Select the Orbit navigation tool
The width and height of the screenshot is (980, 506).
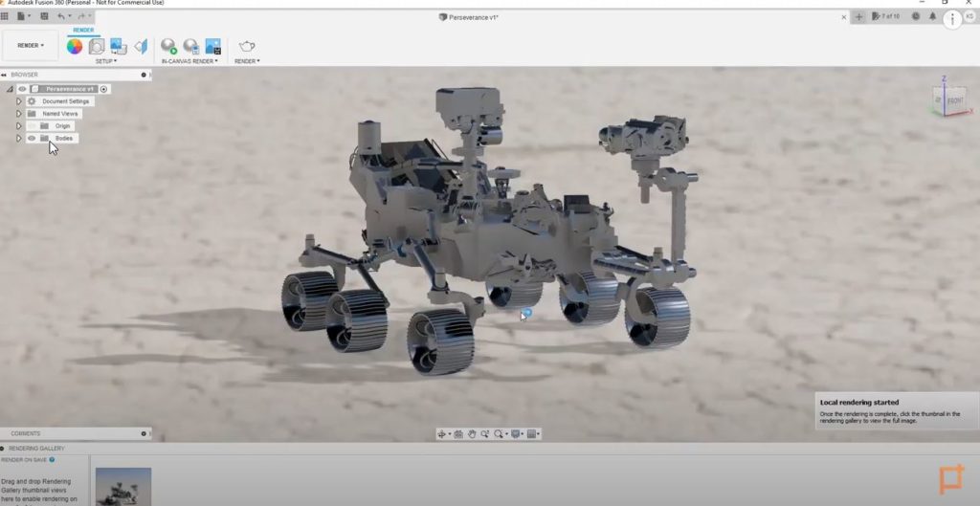coord(442,434)
